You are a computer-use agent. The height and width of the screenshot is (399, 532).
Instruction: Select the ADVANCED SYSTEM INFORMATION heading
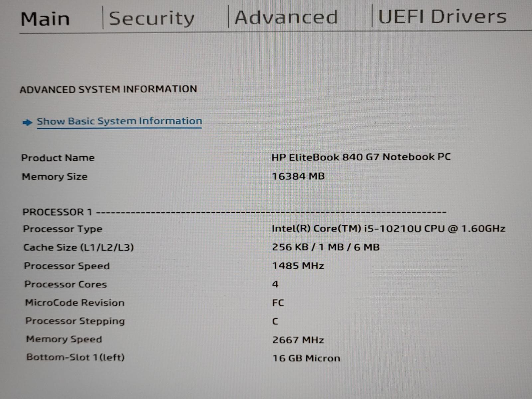(x=108, y=89)
